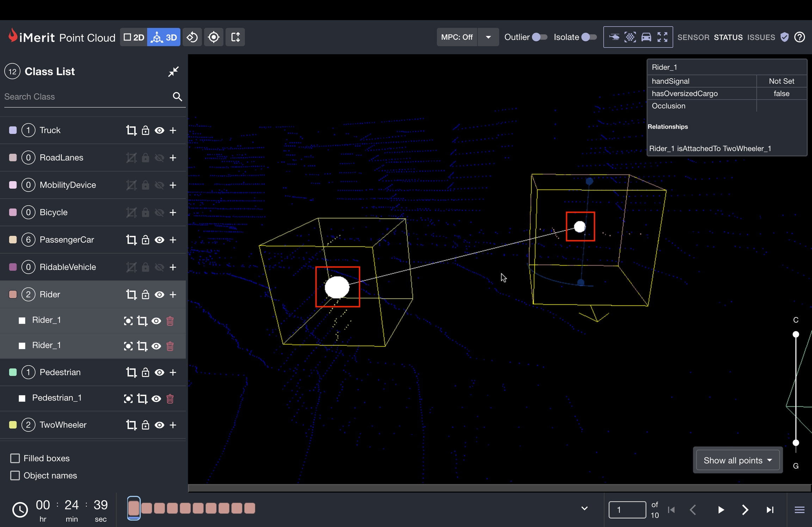The image size is (812, 527).
Task: Click the target recenter icon
Action: point(214,37)
